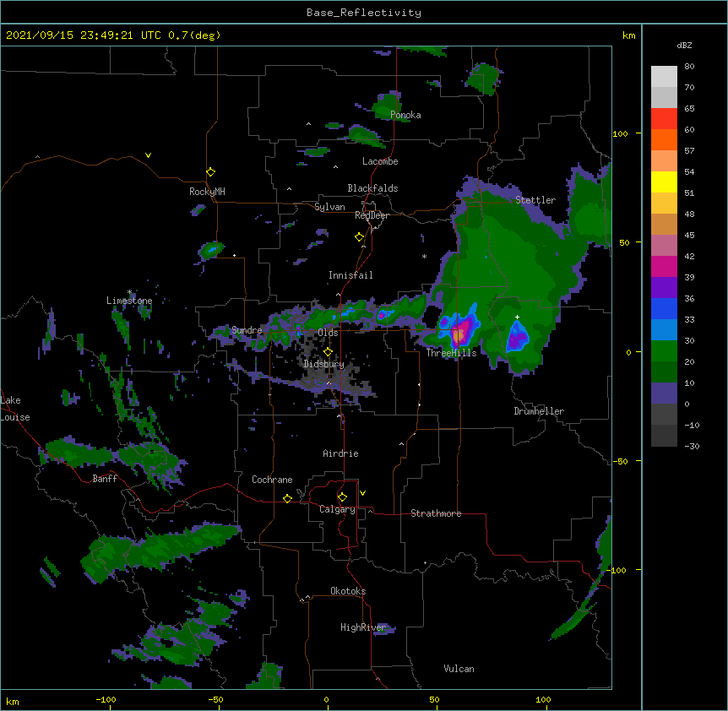Click the Airdrie city label
The height and width of the screenshot is (711, 728).
click(x=341, y=453)
